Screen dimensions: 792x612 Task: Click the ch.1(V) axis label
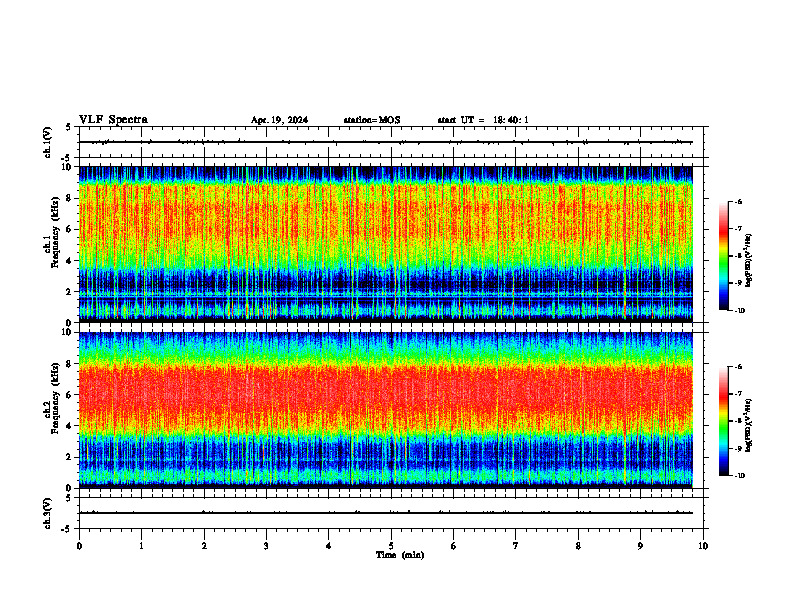coord(47,142)
